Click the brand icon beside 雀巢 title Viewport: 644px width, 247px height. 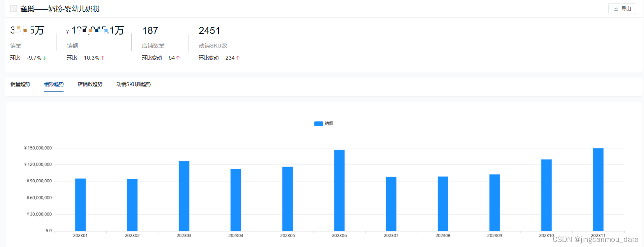(x=14, y=9)
